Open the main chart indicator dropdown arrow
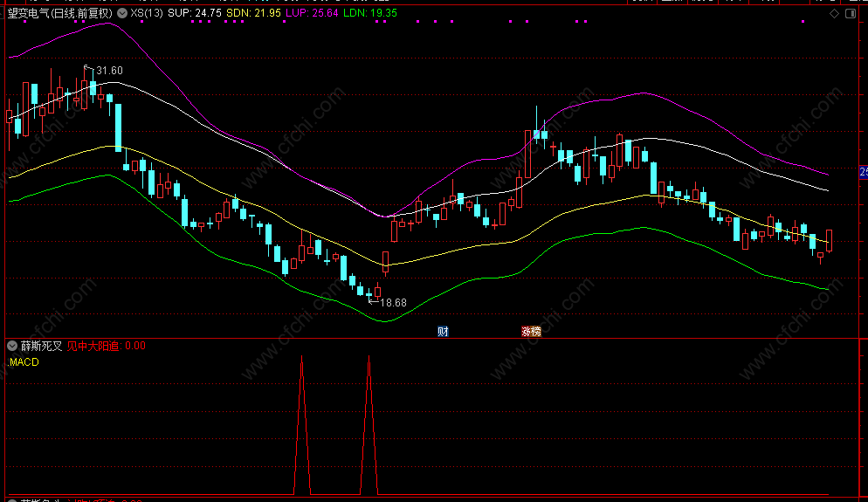This screenshot has height=502, width=868. 122,13
